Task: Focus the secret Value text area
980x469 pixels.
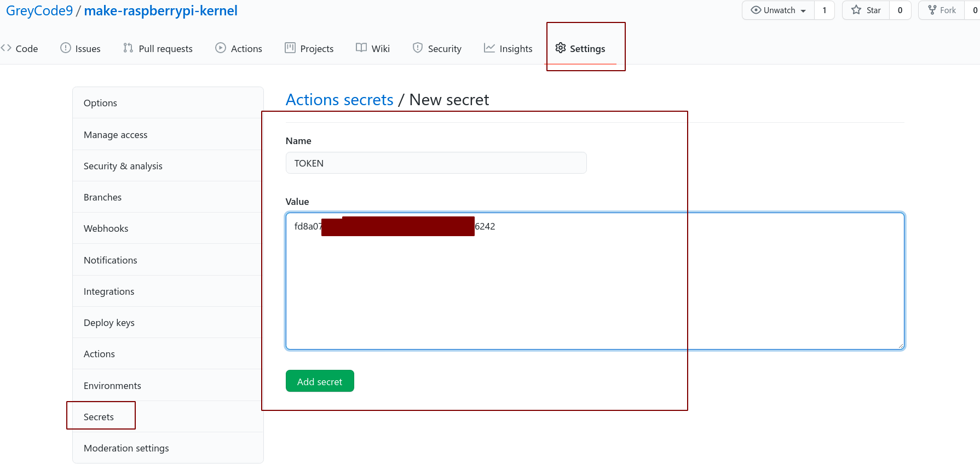Action: coord(595,281)
